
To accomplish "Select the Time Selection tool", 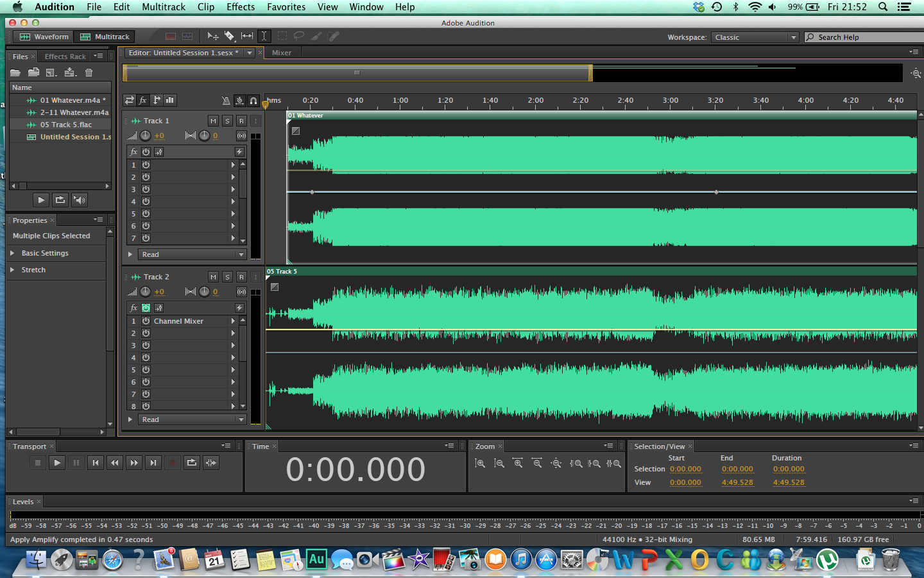I will click(264, 37).
